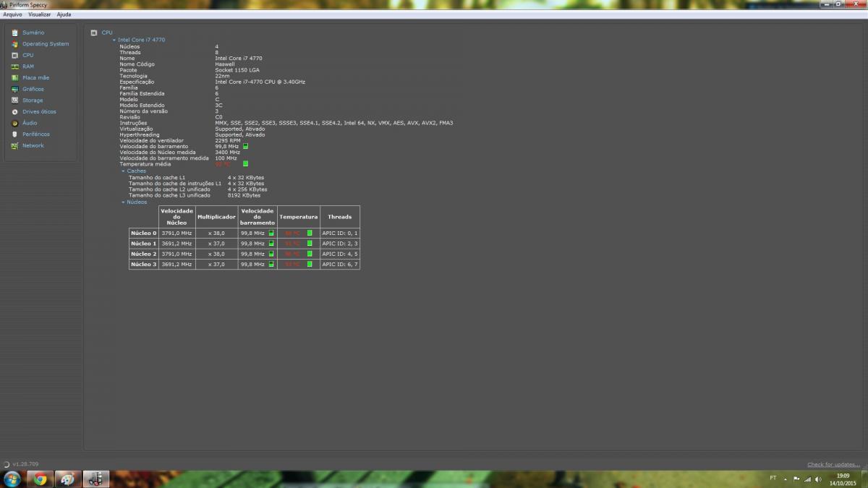868x488 pixels.
Task: Click the green bus speed graph icon
Action: coord(245,146)
